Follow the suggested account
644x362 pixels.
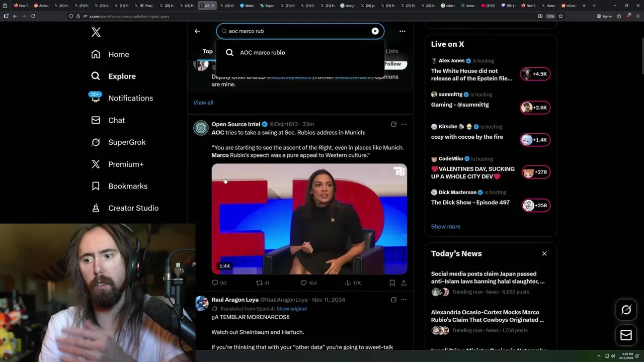click(x=396, y=64)
